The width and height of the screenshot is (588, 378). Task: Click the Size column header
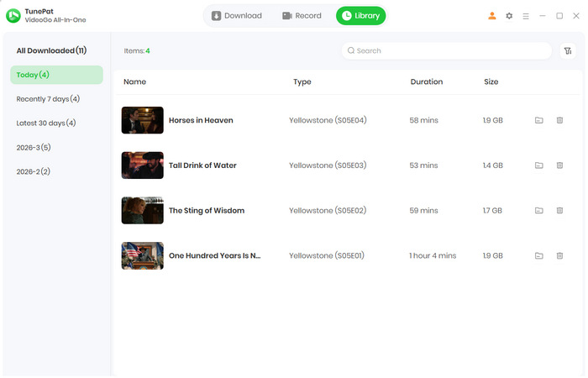(491, 81)
